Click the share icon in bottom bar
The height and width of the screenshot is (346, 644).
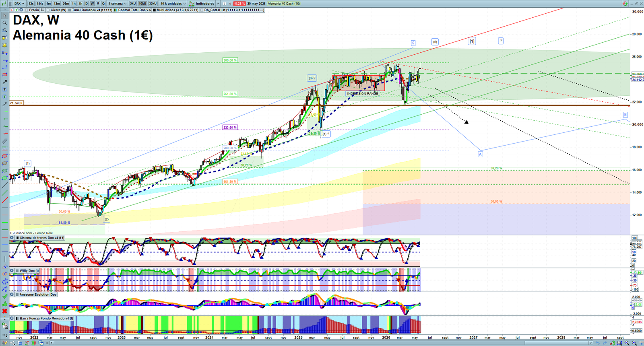(x=12, y=343)
